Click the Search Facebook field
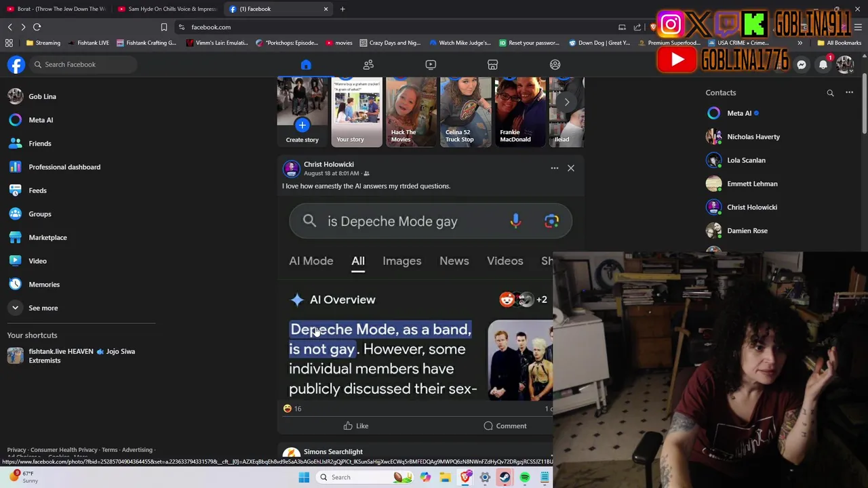The image size is (868, 488). pos(82,64)
